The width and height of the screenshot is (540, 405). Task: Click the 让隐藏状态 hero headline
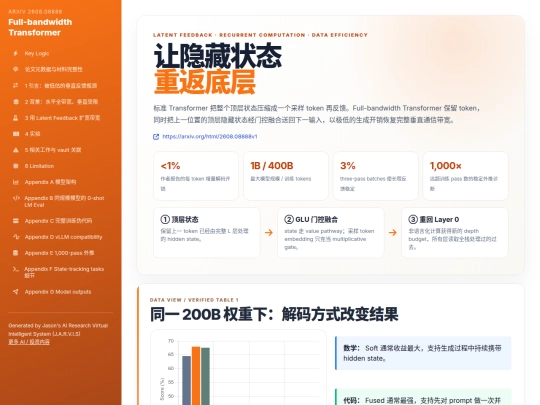(218, 56)
